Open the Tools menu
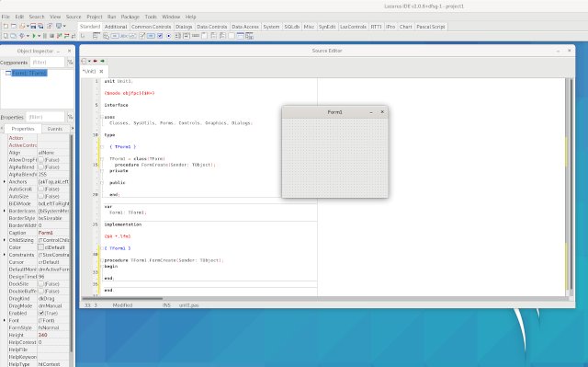The width and height of the screenshot is (588, 367). tap(151, 17)
